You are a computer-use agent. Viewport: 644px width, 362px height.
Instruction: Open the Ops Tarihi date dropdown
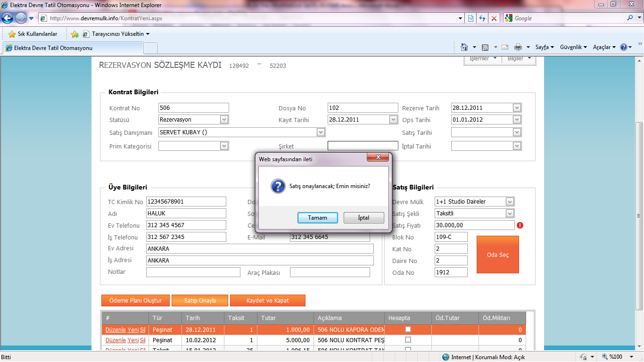click(x=517, y=120)
